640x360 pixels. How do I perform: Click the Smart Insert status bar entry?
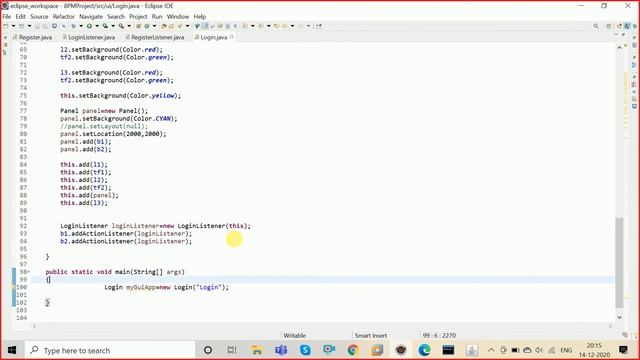click(x=370, y=336)
